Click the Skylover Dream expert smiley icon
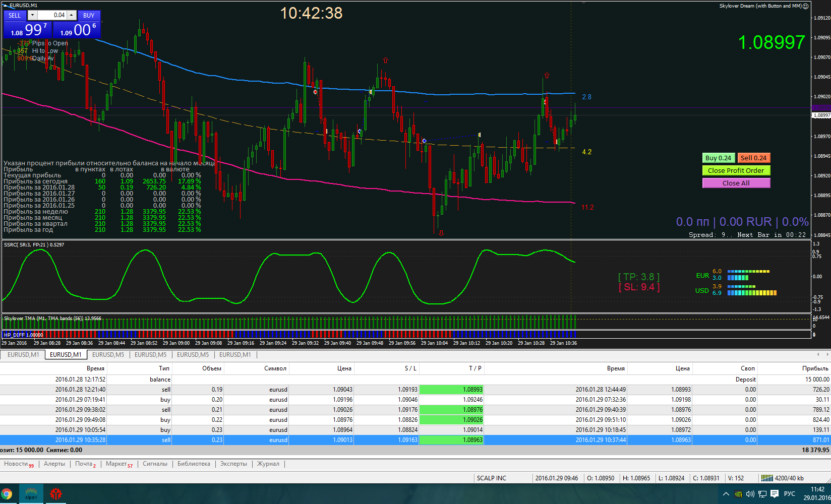This screenshot has height=504, width=831. pos(806,6)
